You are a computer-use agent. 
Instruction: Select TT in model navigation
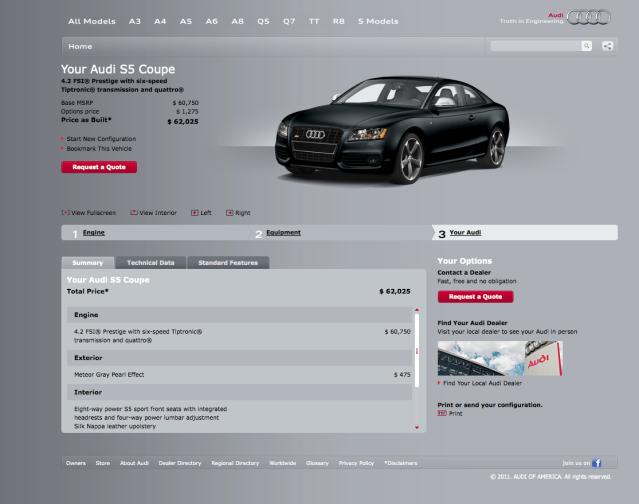point(314,21)
